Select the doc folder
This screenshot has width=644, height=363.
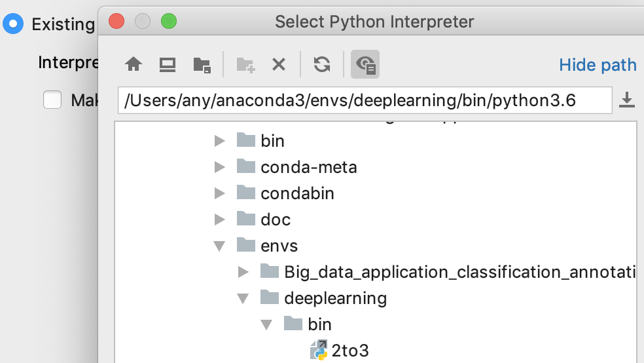pyautogui.click(x=275, y=220)
